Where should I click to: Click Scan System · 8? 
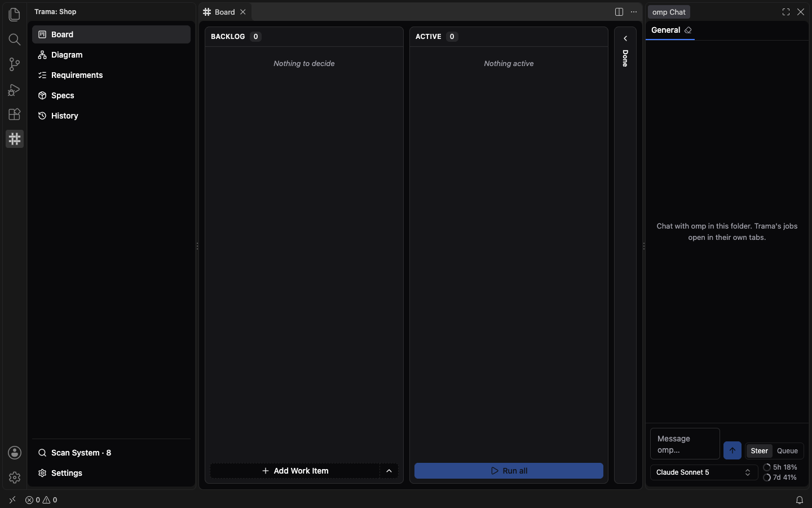111,453
